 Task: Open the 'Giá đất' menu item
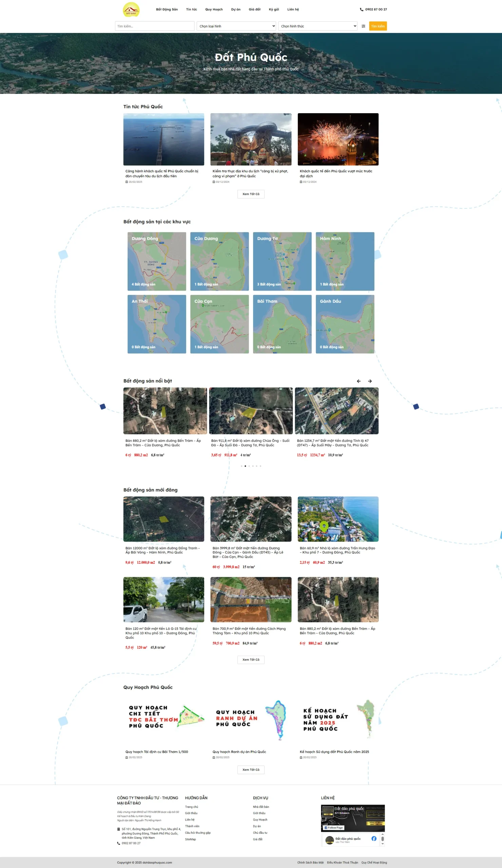[255, 9]
